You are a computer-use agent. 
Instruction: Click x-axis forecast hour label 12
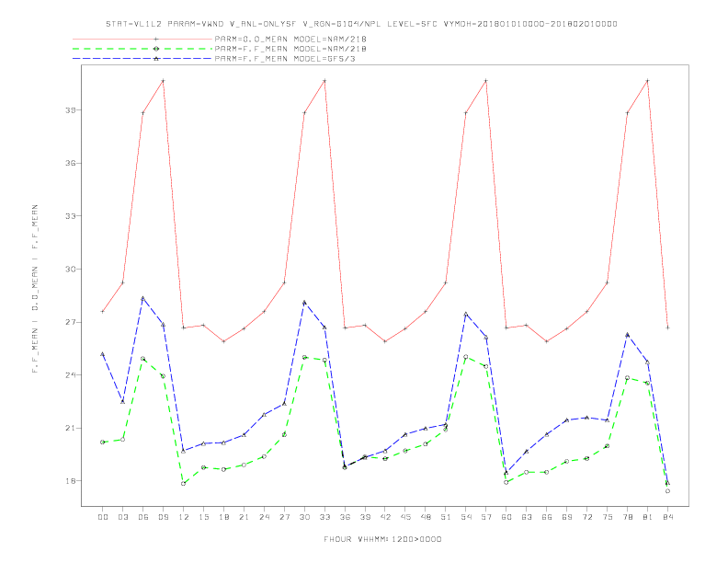[x=184, y=517]
